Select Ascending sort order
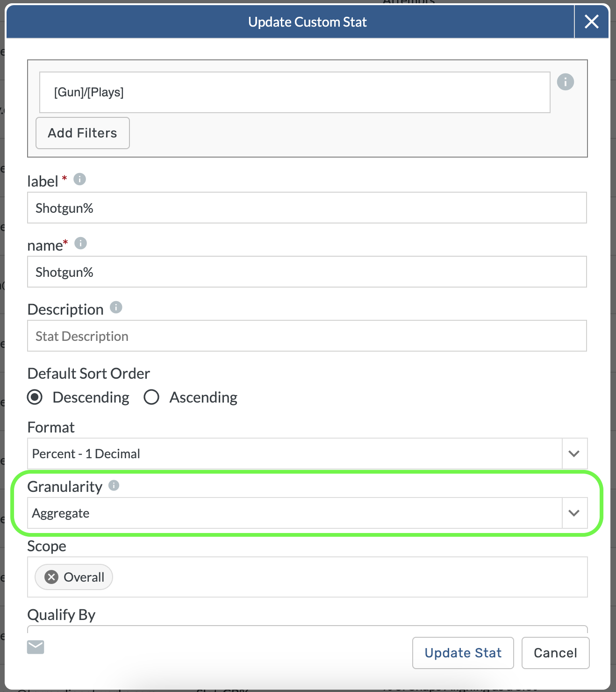 [151, 397]
